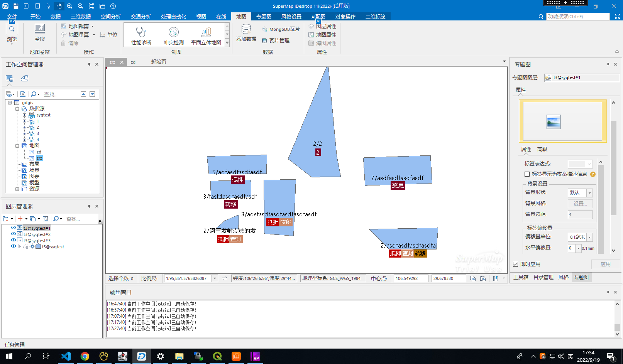
Task: Click the save icon in title bar
Action: click(x=15, y=6)
